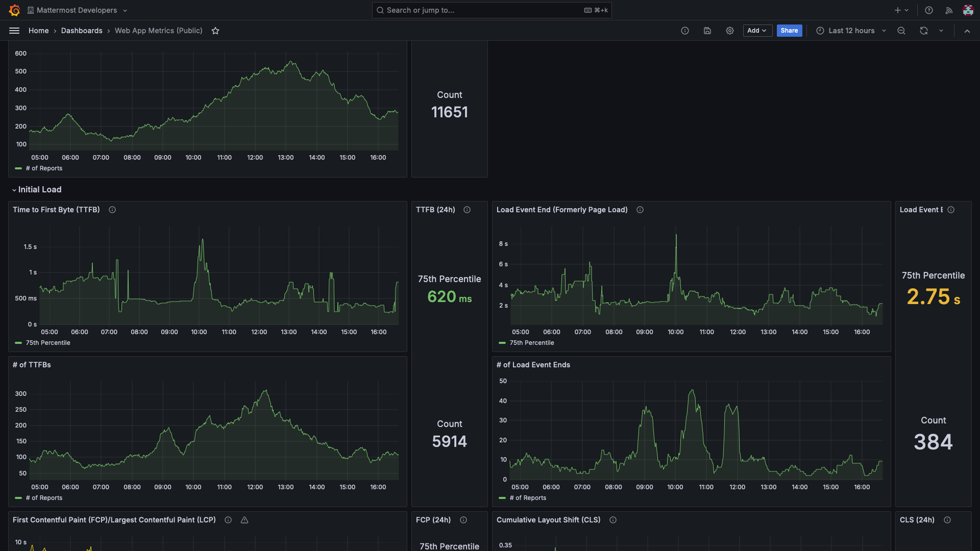
Task: Click the Share button
Action: click(x=789, y=31)
